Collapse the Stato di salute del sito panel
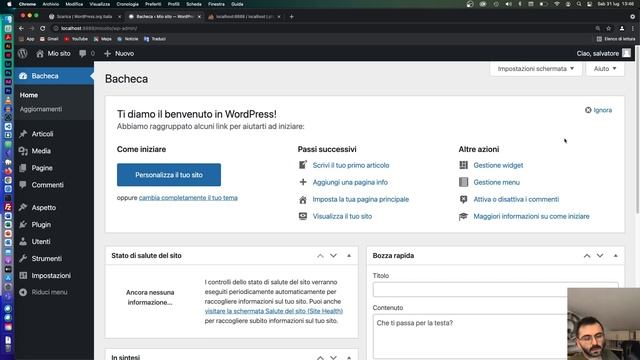Viewport: 640px width, 360px height. click(x=349, y=256)
